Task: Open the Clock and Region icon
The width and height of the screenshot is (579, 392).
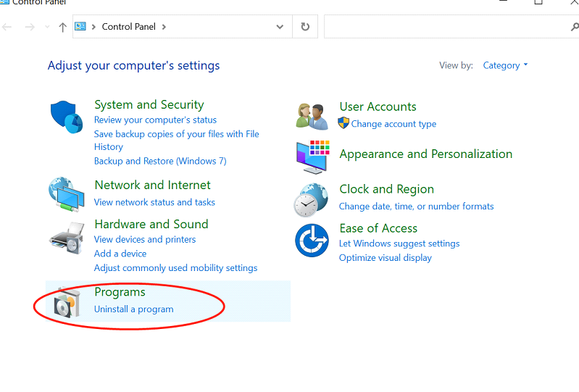Action: (311, 200)
